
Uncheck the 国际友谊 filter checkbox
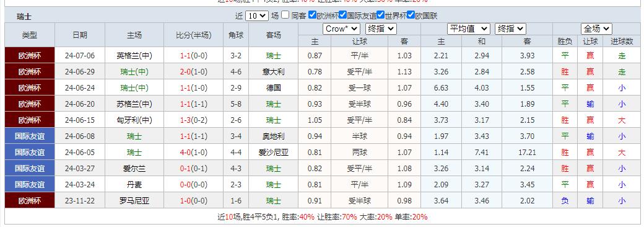342,16
